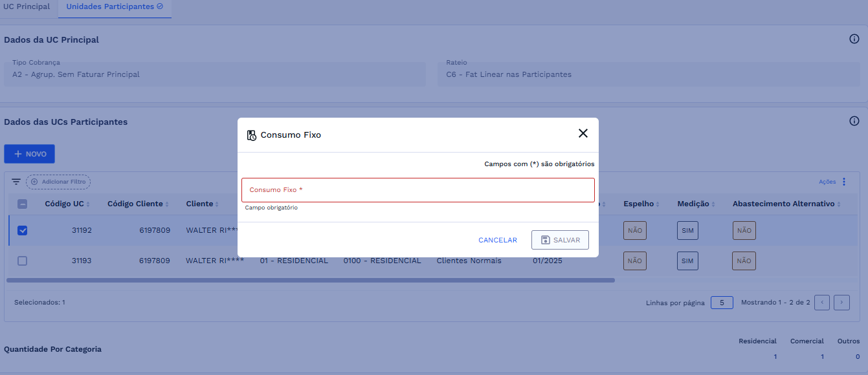This screenshot has height=375, width=868.
Task: Open the table filter icon
Action: click(16, 182)
